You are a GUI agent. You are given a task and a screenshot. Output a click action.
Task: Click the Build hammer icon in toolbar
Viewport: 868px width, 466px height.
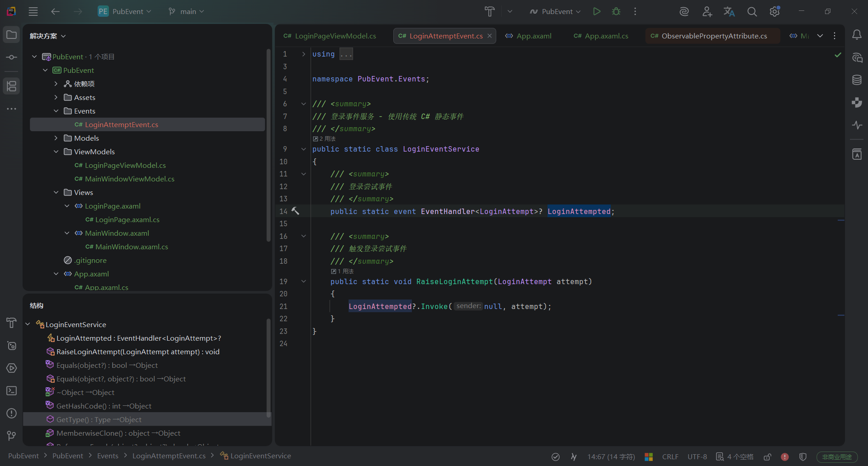click(x=490, y=11)
